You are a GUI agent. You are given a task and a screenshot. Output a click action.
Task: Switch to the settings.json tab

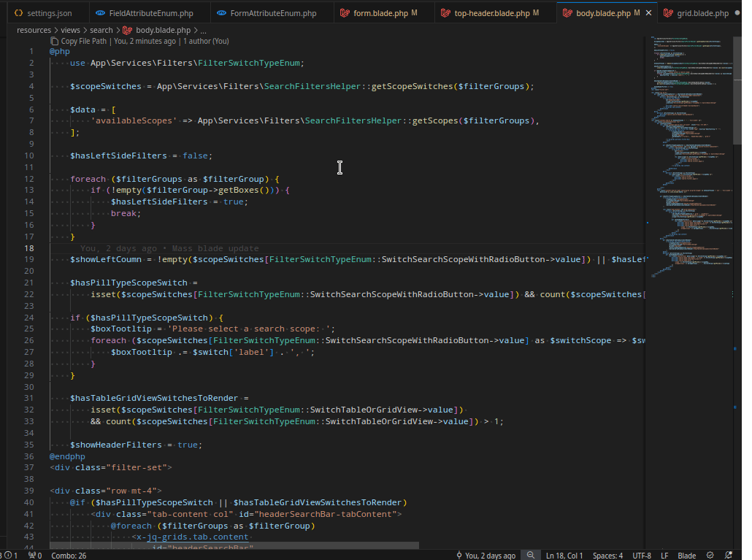(x=49, y=13)
